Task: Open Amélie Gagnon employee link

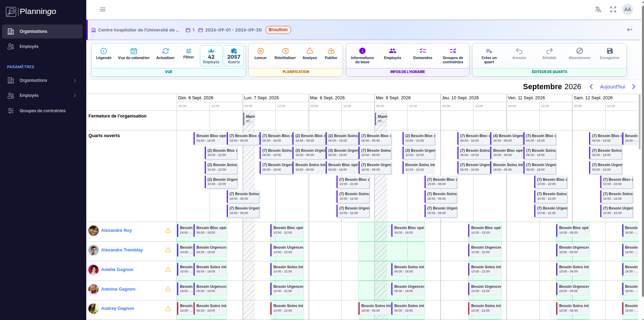Action: click(x=117, y=270)
